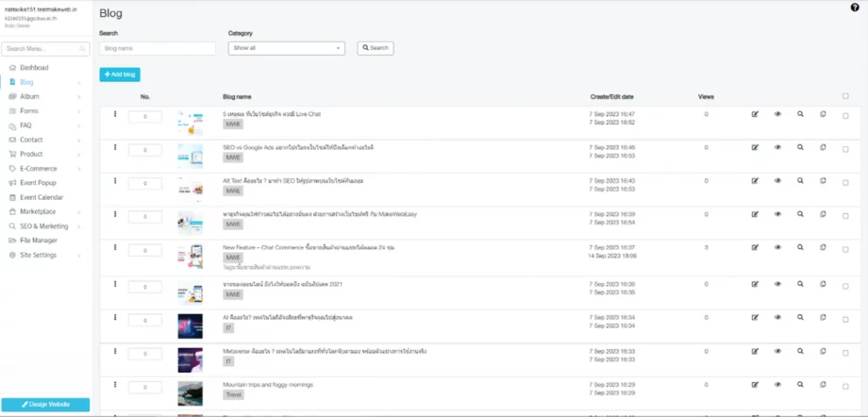Image resolution: width=868 pixels, height=417 pixels.
Task: Open the Category Show all dropdown
Action: [x=286, y=48]
